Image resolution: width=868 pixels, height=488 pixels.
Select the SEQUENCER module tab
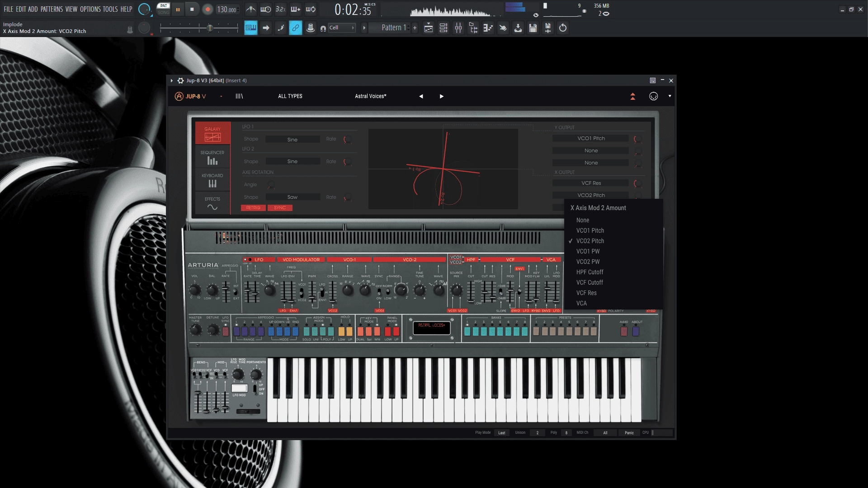click(x=212, y=157)
